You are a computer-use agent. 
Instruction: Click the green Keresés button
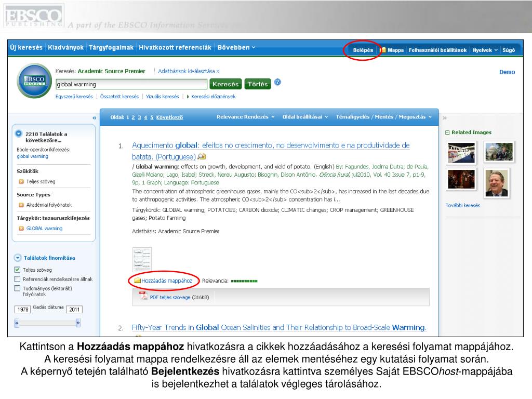[x=225, y=84]
